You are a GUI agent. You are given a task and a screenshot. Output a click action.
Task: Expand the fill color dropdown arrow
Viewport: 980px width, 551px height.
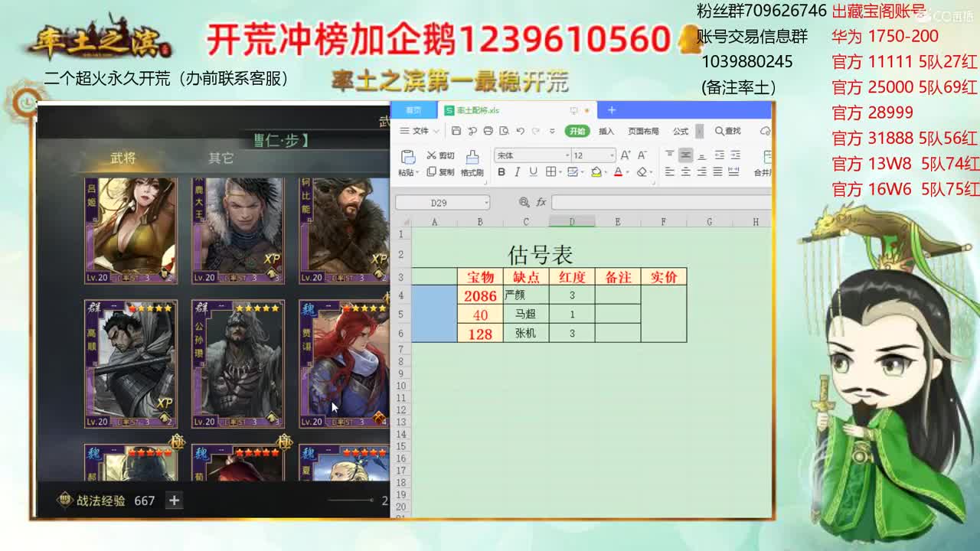[x=606, y=172]
